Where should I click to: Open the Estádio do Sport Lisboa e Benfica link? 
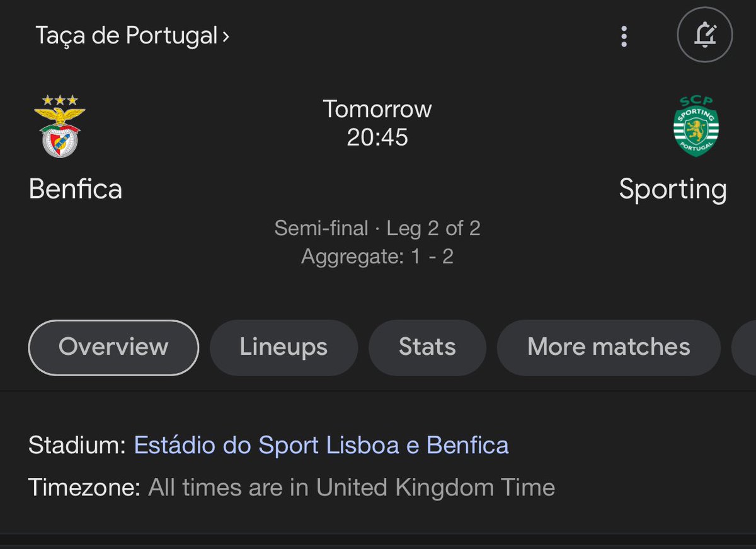point(321,445)
